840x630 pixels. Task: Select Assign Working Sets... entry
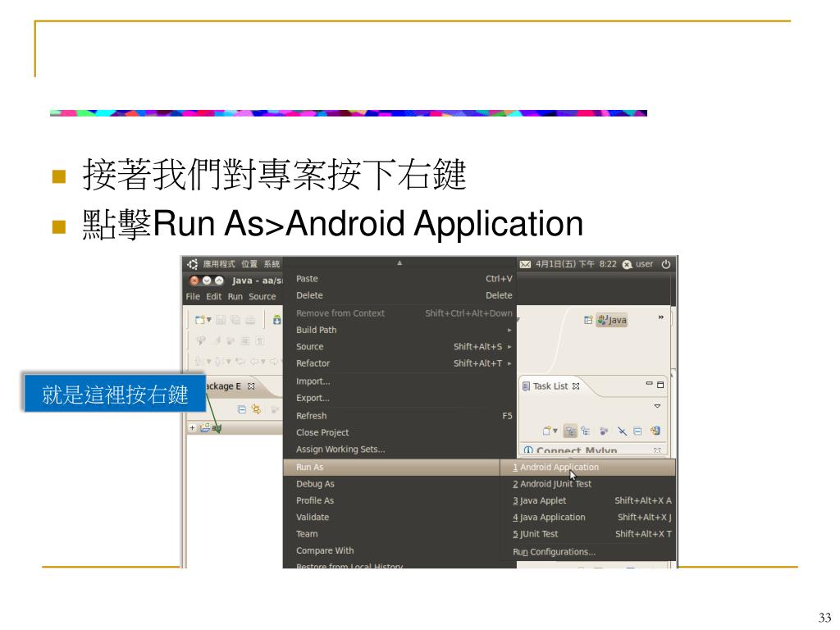[x=399, y=449]
